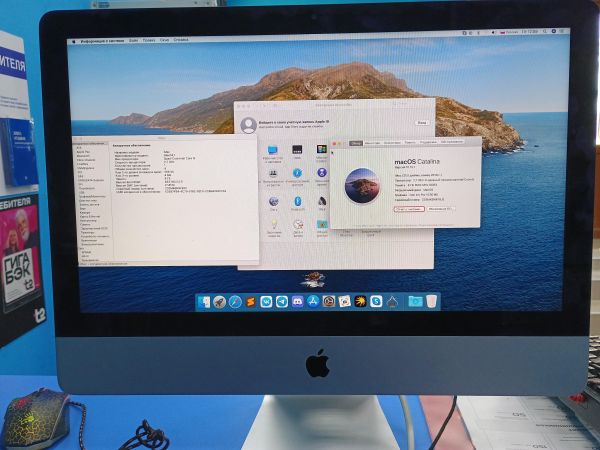
Task: Open the 'Файл' menu
Action: [134, 40]
